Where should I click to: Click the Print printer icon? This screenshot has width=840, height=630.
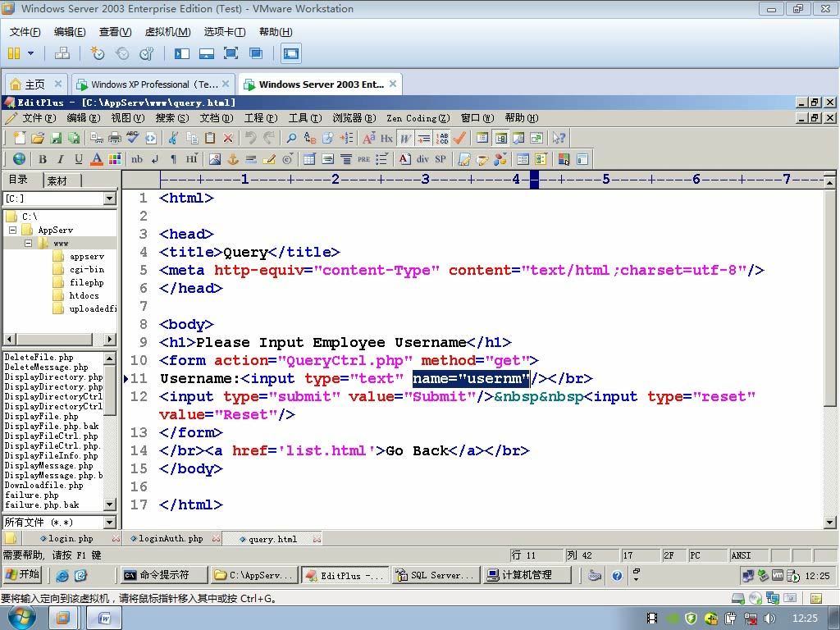tap(115, 138)
